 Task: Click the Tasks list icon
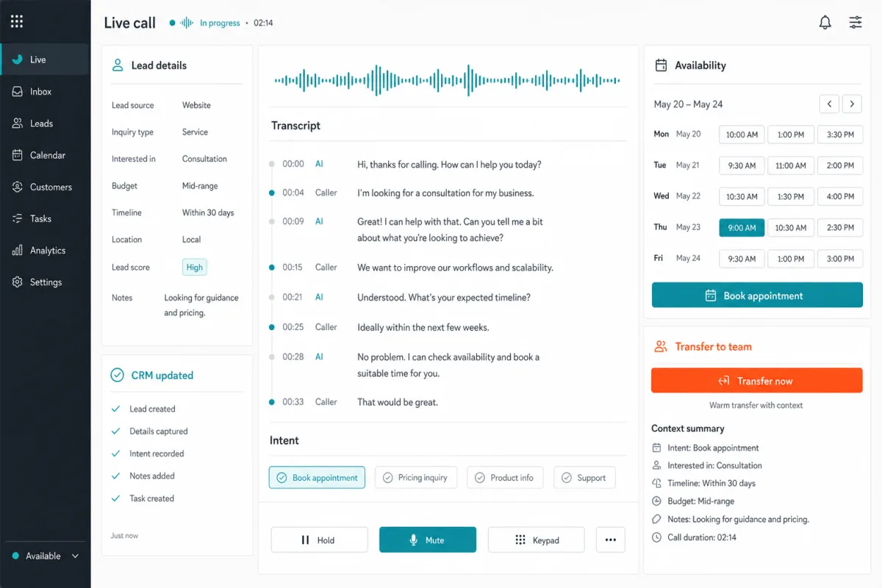[18, 218]
